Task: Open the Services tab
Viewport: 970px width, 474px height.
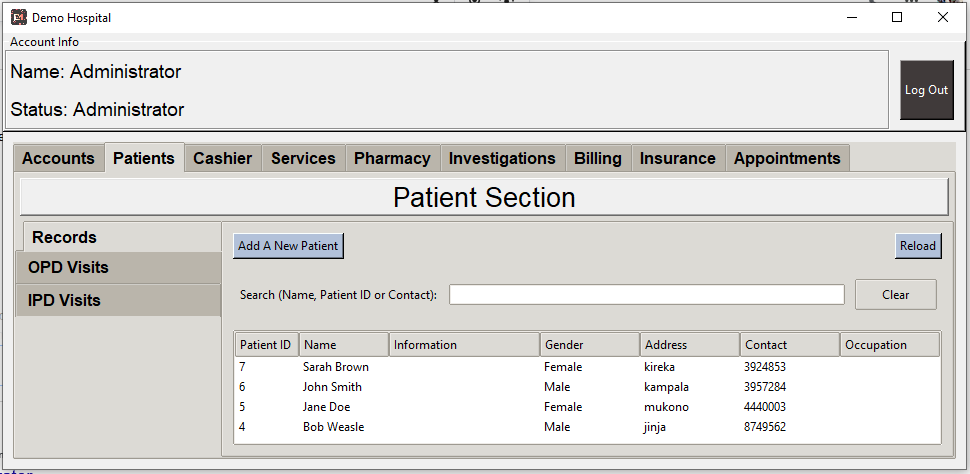Action: [x=303, y=158]
